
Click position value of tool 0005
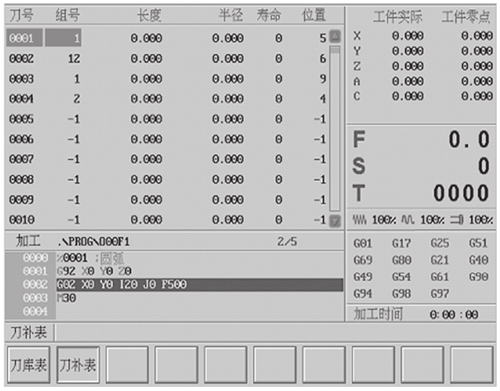320,119
